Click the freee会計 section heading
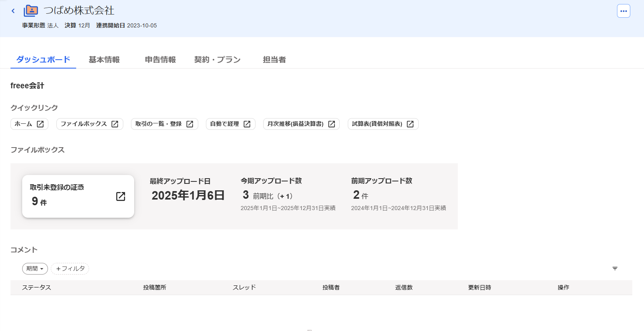The height and width of the screenshot is (331, 644). click(27, 85)
